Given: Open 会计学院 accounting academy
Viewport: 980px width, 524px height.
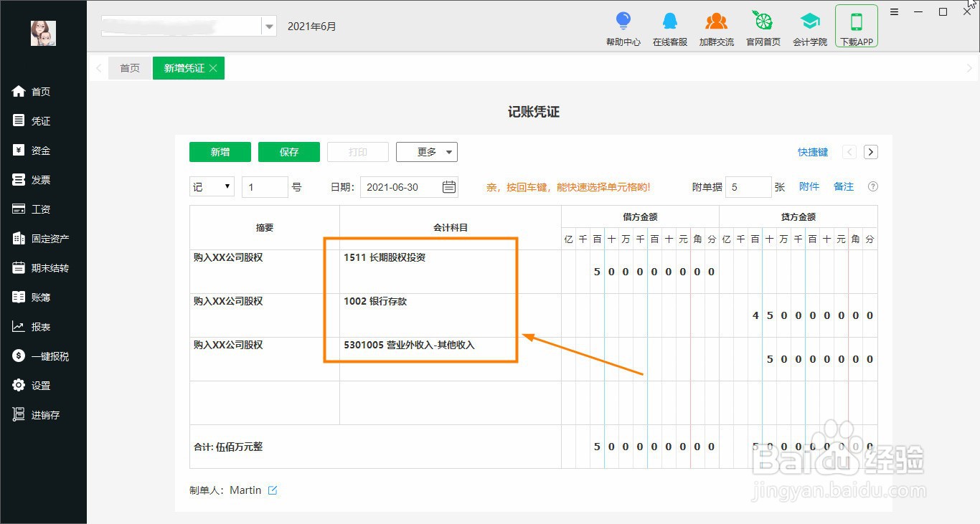Looking at the screenshot, I should pos(810,27).
